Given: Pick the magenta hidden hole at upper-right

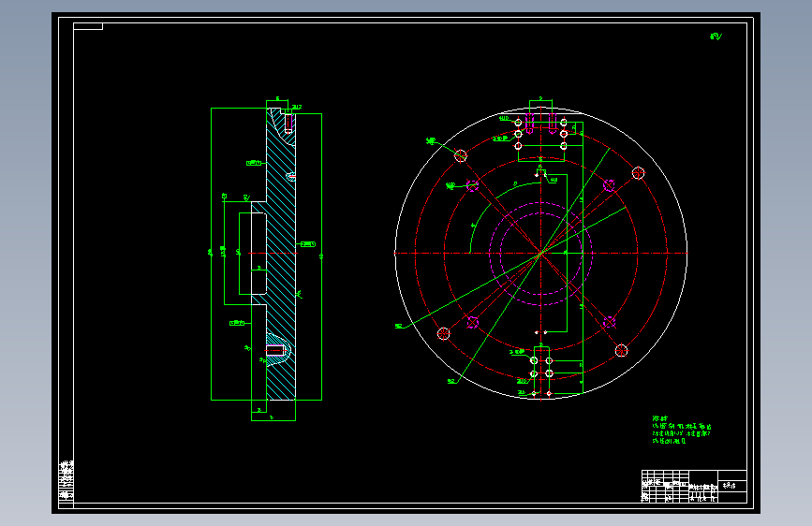Looking at the screenshot, I should pos(609,184).
